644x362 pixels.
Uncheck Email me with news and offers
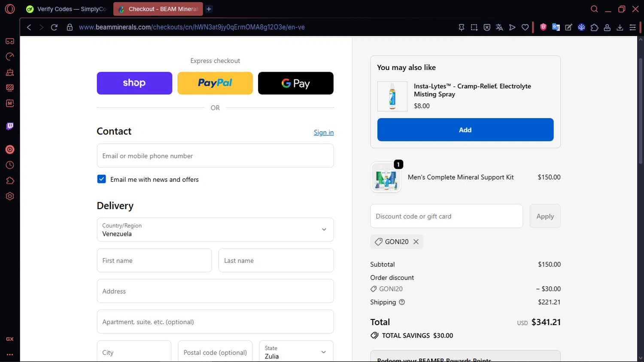click(x=101, y=179)
